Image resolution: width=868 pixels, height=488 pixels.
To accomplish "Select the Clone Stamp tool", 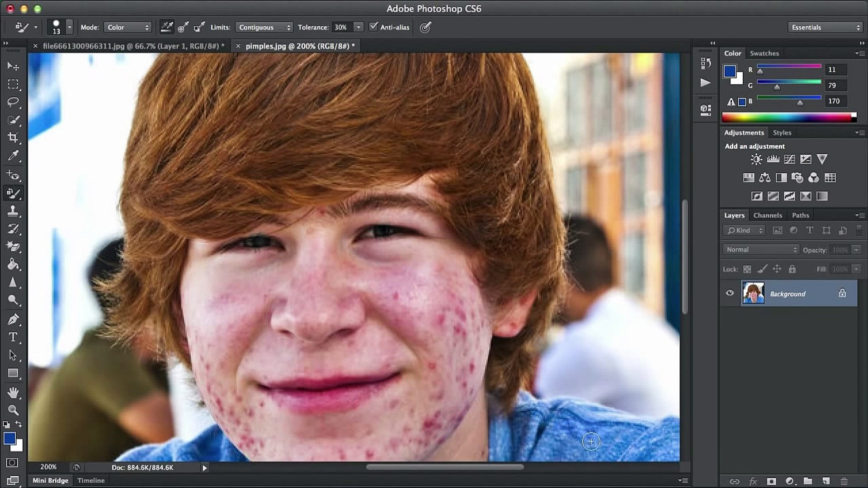I will pos(14,211).
